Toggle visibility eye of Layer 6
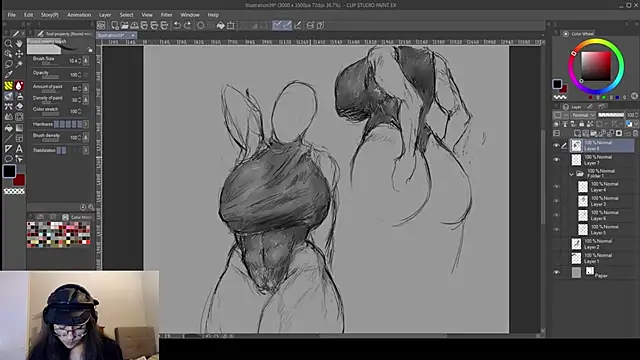The height and width of the screenshot is (360, 640). click(x=556, y=216)
